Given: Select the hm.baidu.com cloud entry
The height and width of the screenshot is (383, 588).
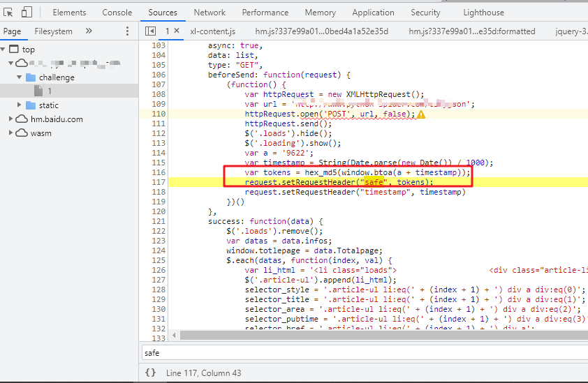Looking at the screenshot, I should [x=57, y=119].
